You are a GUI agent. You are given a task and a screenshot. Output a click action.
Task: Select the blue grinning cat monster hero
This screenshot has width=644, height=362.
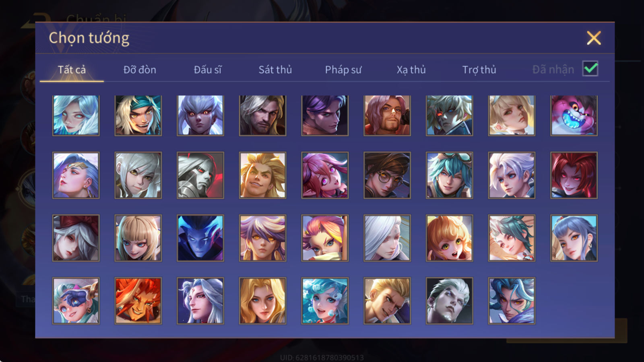[574, 115]
